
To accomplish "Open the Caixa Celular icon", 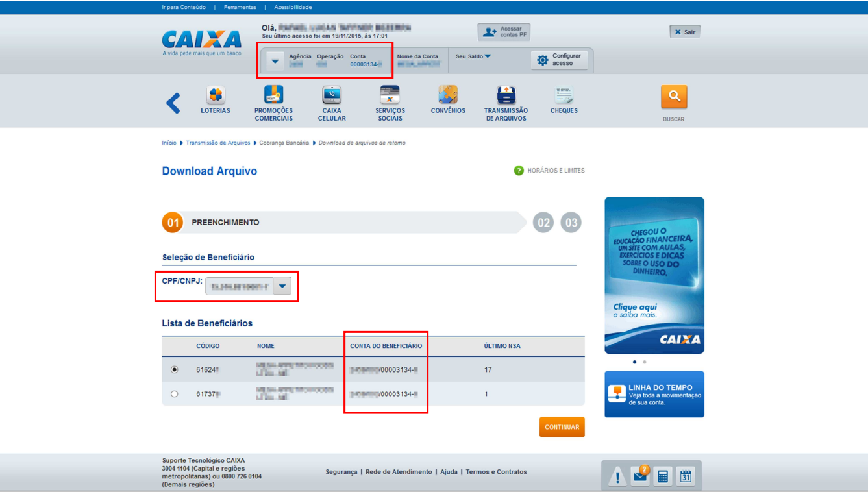I will pos(332,95).
